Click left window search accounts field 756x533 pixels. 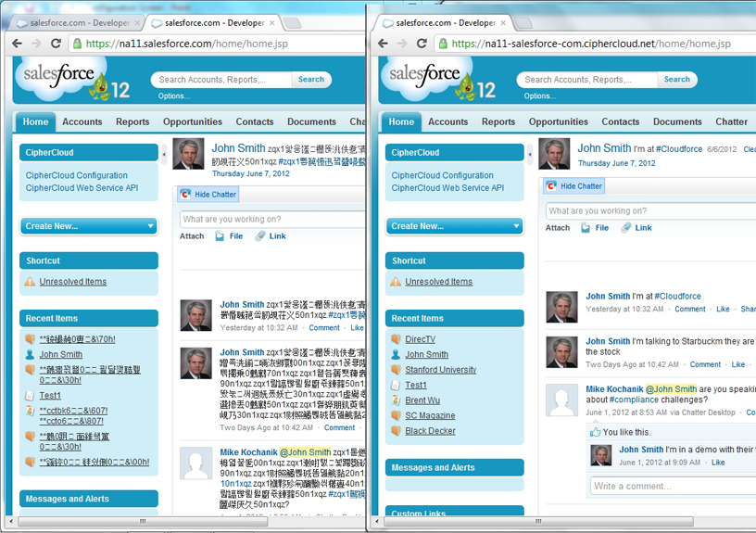point(221,80)
